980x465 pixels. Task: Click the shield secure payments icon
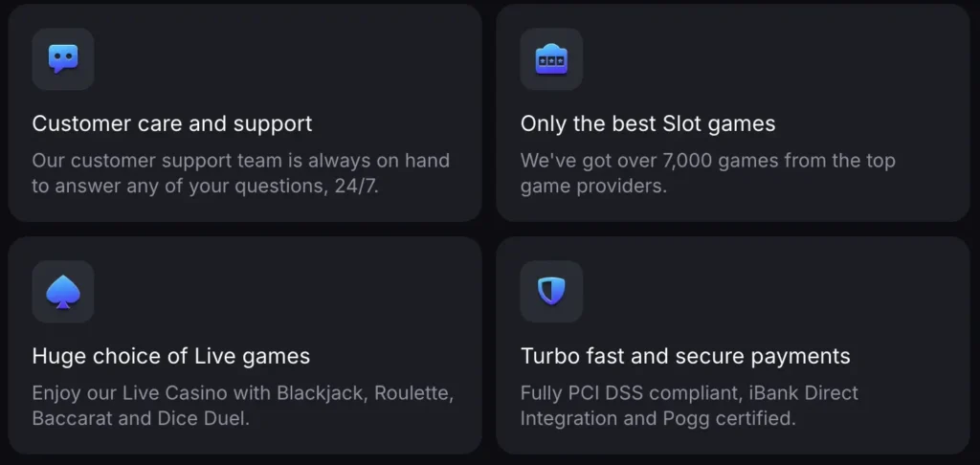(x=551, y=292)
